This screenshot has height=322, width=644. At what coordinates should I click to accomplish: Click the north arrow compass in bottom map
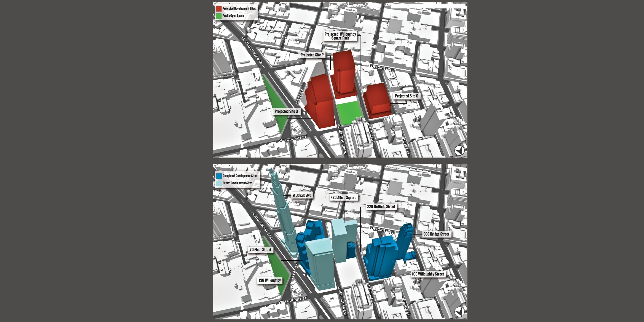coord(459,312)
